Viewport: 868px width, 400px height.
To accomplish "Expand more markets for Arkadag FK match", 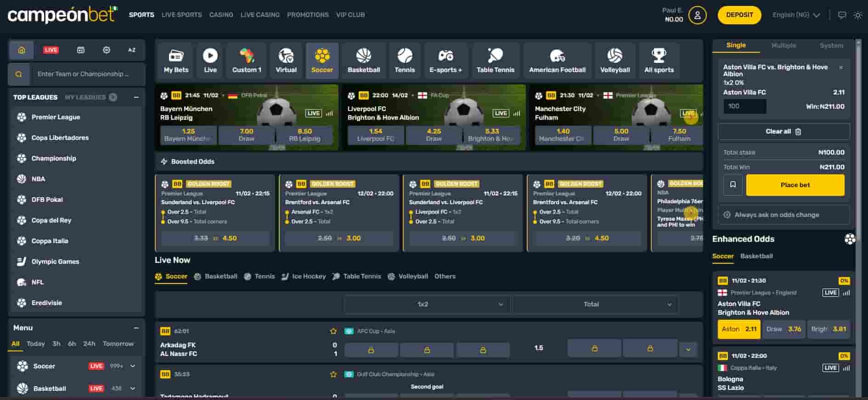I will click(688, 350).
